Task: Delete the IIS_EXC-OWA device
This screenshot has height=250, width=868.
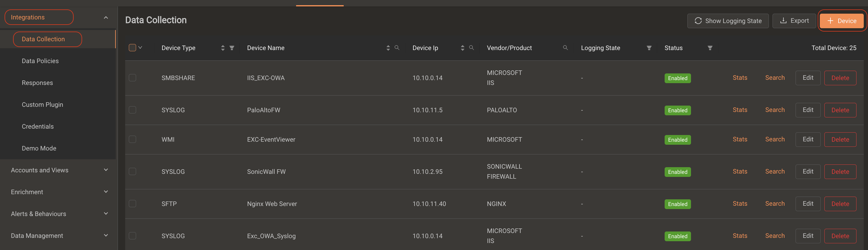Action: (840, 78)
